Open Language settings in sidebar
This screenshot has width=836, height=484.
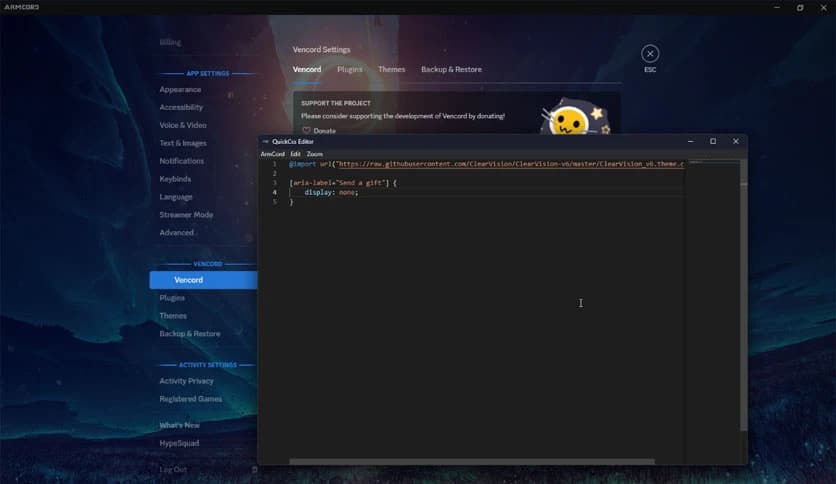click(x=175, y=197)
